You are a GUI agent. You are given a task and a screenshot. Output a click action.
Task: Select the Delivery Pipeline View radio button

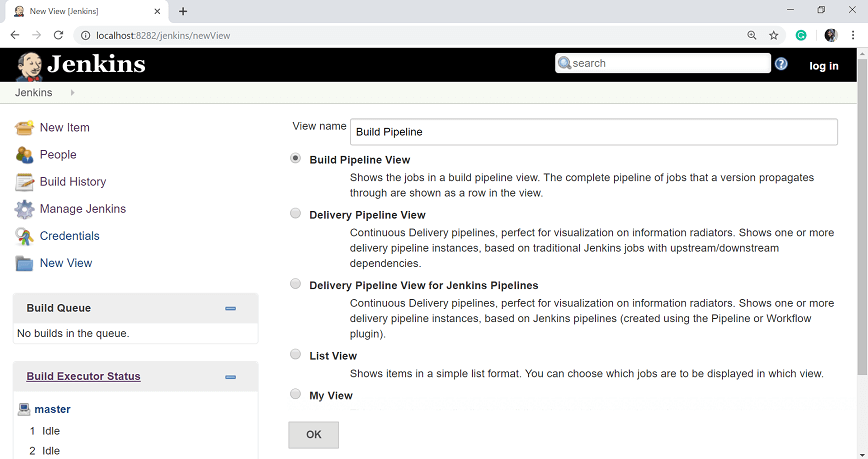pos(296,214)
